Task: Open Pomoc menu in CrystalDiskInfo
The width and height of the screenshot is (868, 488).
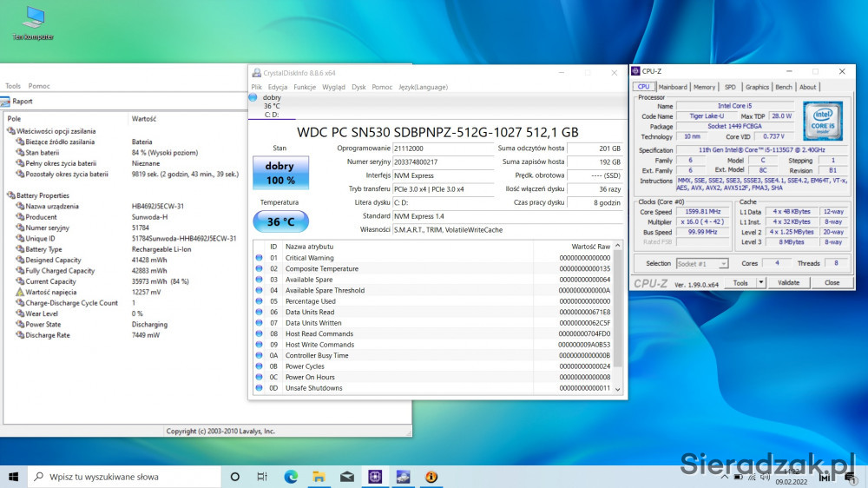Action: (382, 87)
